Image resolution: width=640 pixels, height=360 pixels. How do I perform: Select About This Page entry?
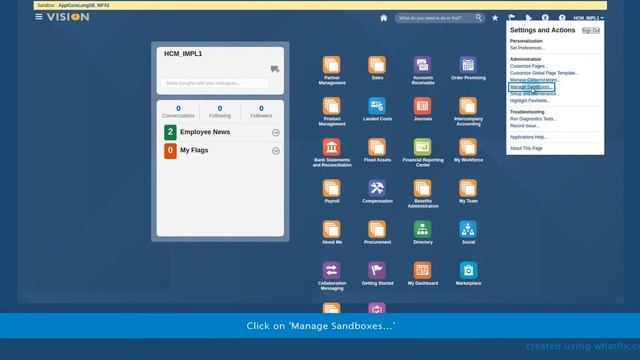(x=526, y=149)
